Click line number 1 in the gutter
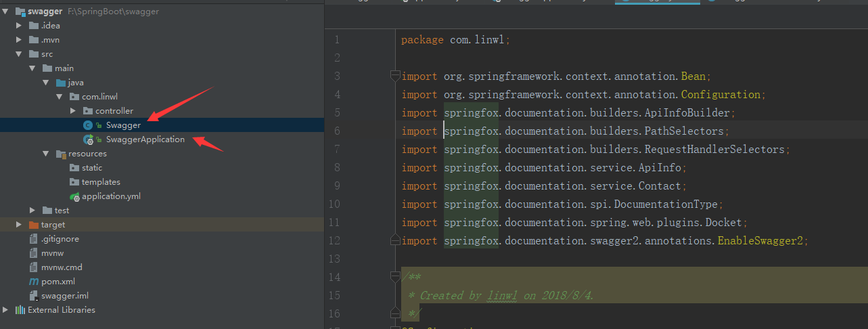Image resolution: width=868 pixels, height=329 pixels. coord(337,40)
